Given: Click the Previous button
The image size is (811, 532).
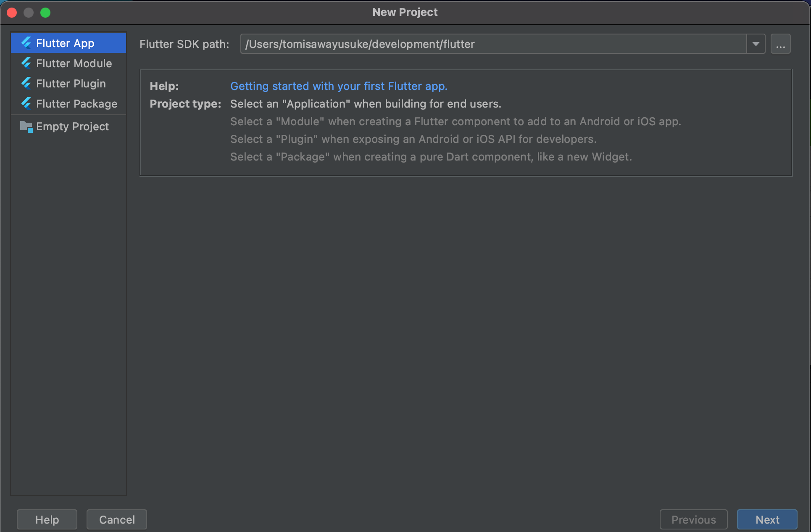Looking at the screenshot, I should coord(693,519).
